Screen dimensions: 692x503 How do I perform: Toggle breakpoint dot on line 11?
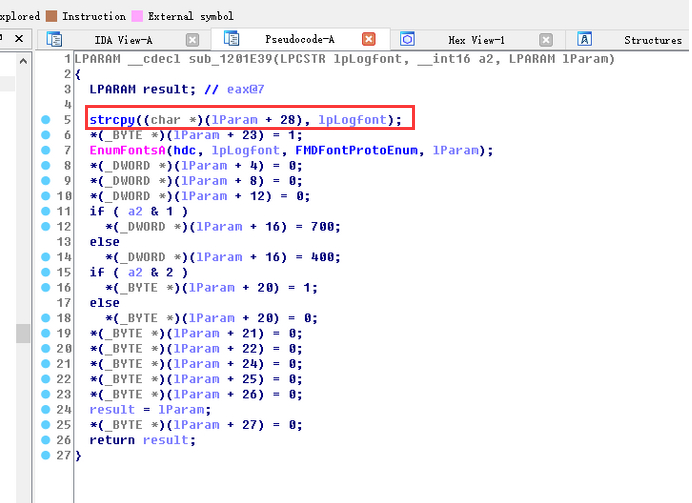click(45, 211)
